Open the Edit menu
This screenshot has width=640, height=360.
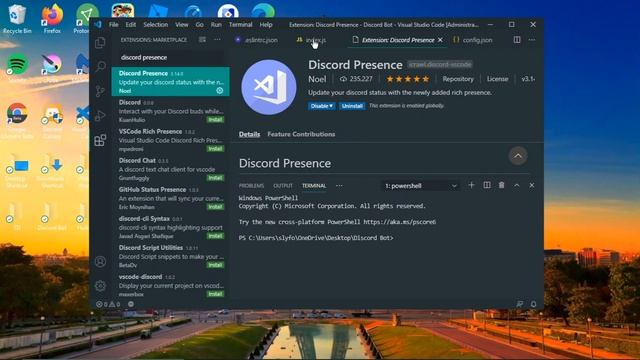(x=131, y=24)
